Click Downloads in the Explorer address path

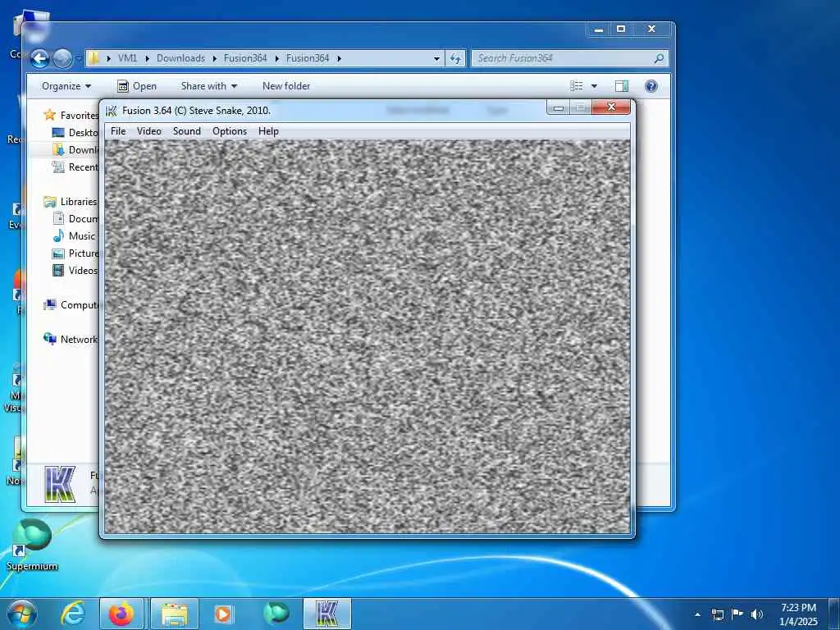[x=180, y=58]
